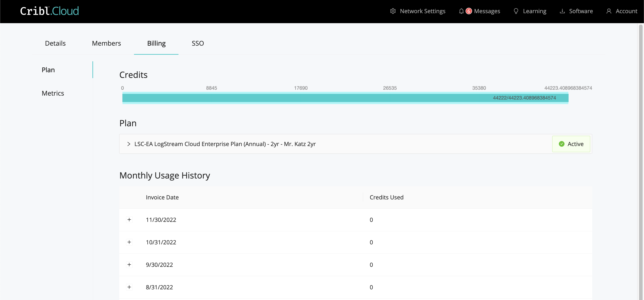Select Metrics in the left sidebar
Image resolution: width=644 pixels, height=300 pixels.
pos(53,93)
